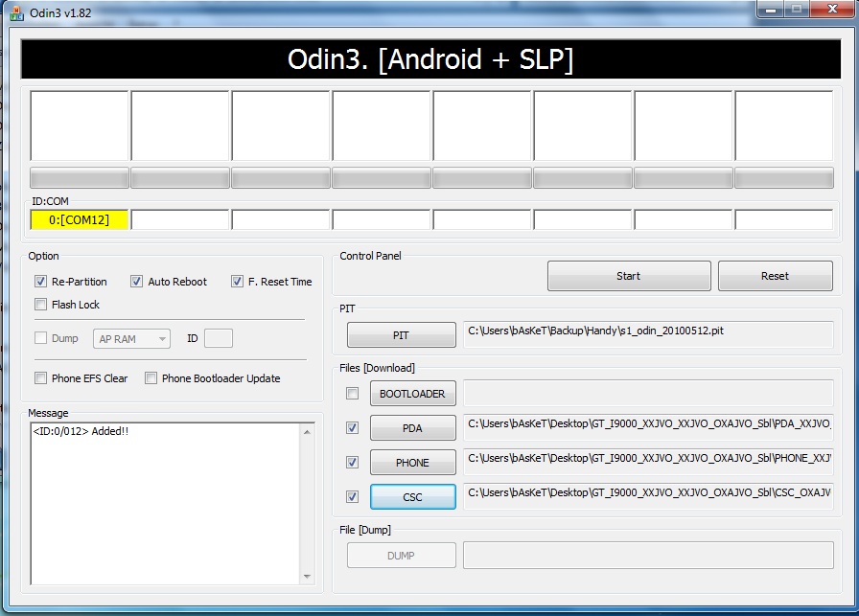Uncheck the checkbox next to PDA
Image resolution: width=859 pixels, height=616 pixels.
point(352,428)
